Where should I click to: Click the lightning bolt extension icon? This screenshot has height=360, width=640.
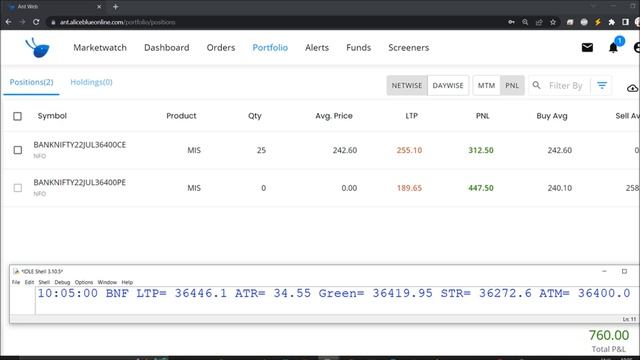click(598, 22)
